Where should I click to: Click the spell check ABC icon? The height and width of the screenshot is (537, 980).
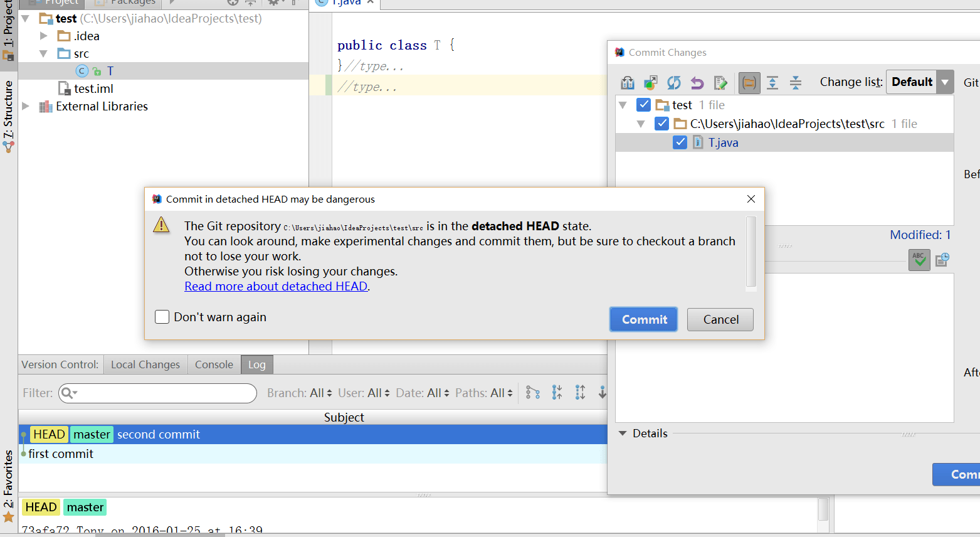point(919,259)
